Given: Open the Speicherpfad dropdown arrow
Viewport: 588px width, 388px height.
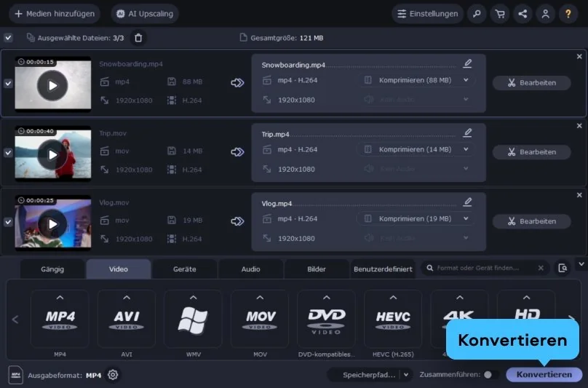Looking at the screenshot, I should (x=406, y=374).
